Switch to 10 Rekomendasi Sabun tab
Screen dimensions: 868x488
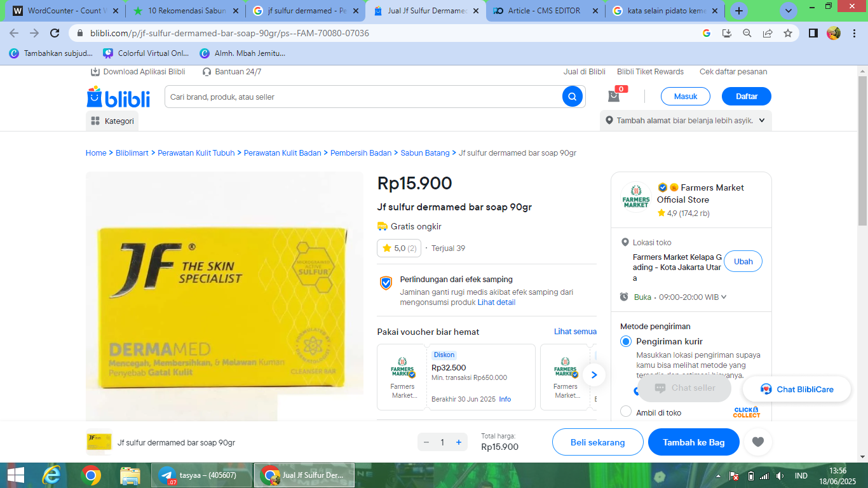tap(186, 11)
